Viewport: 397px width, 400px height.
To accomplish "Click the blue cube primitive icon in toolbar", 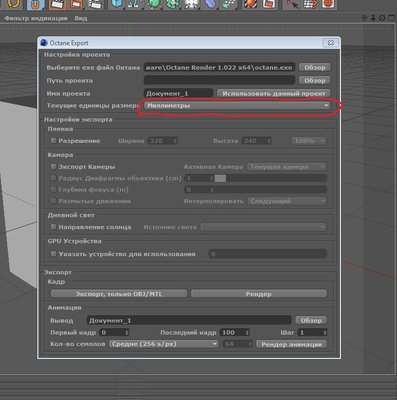I will (x=117, y=4).
